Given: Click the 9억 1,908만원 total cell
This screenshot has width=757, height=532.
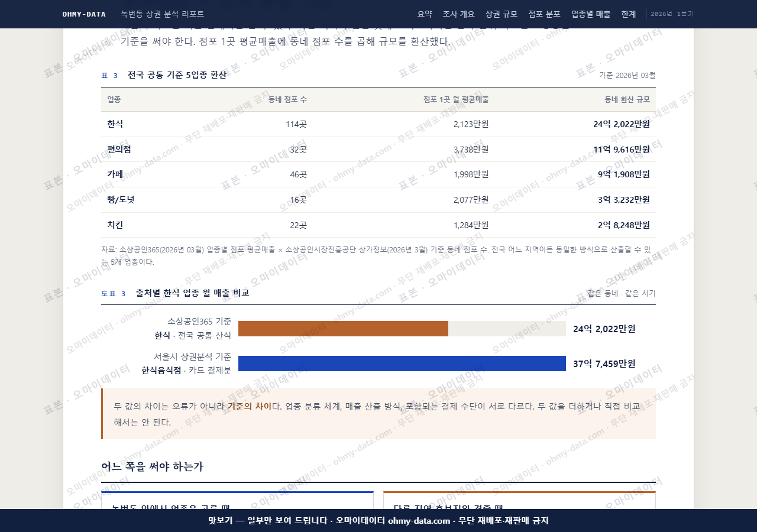Looking at the screenshot, I should pyautogui.click(x=623, y=174).
